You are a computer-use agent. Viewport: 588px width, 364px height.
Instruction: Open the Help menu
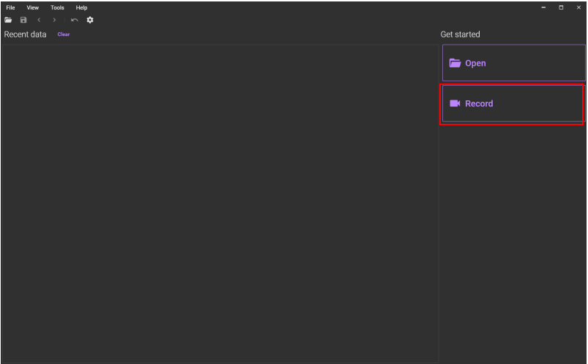click(81, 7)
